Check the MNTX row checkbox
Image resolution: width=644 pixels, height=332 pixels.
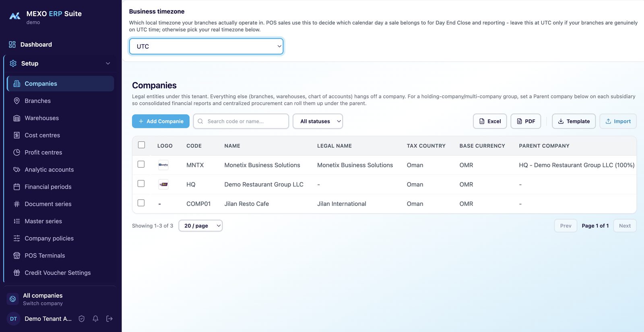click(x=141, y=164)
